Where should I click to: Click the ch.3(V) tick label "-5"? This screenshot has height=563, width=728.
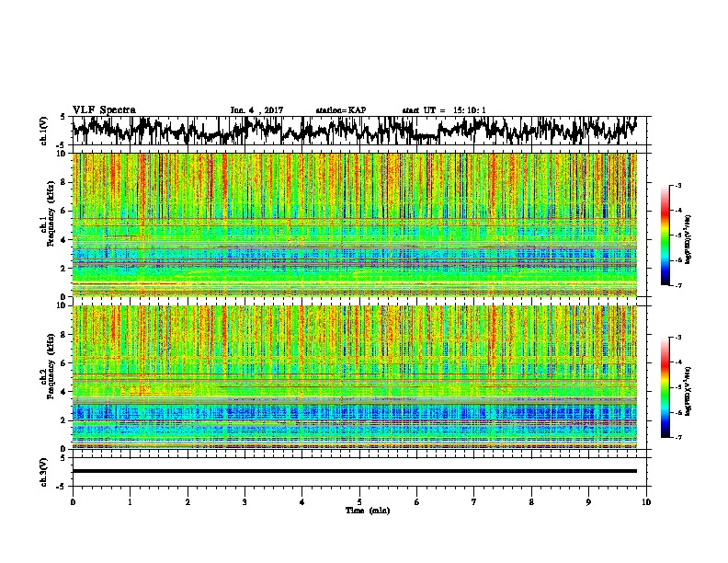pyautogui.click(x=62, y=487)
